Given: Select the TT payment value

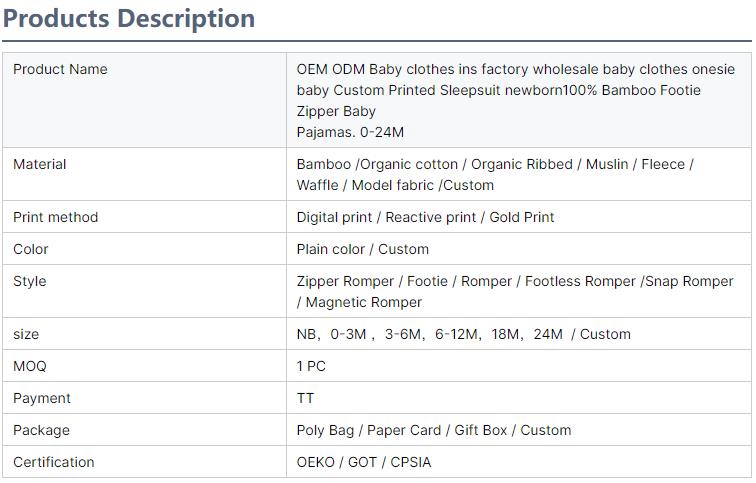Looking at the screenshot, I should pyautogui.click(x=305, y=398).
